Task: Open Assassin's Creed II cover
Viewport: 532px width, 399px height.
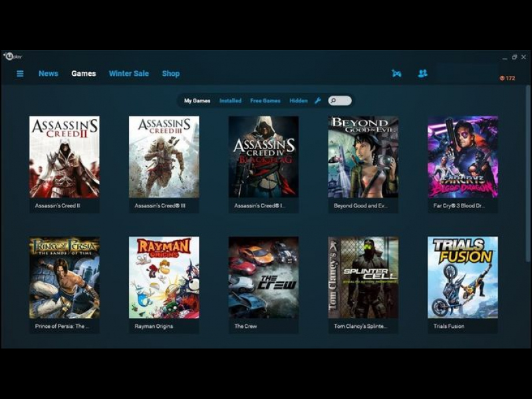Action: (65, 157)
